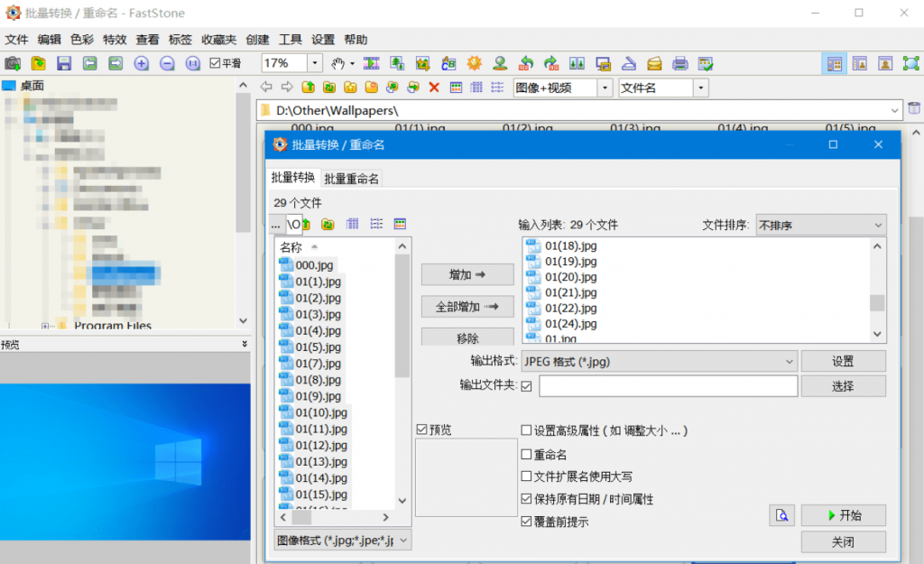This screenshot has width=924, height=564.
Task: Click the input list vertical scrollbar thumb
Action: tap(877, 303)
